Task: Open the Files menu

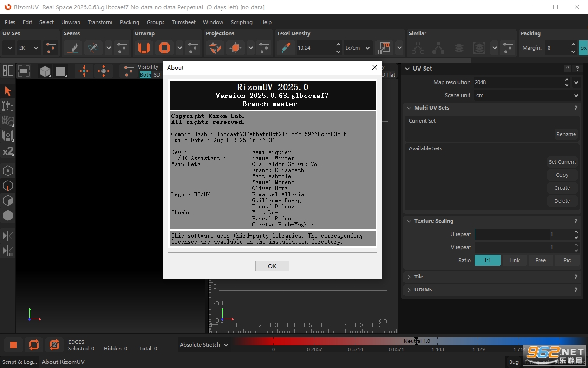Action: (x=10, y=22)
